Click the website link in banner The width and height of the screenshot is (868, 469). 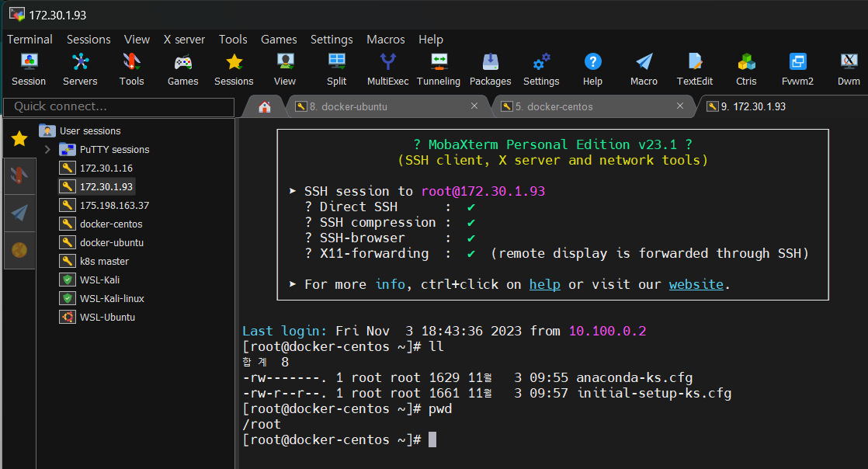pyautogui.click(x=696, y=284)
